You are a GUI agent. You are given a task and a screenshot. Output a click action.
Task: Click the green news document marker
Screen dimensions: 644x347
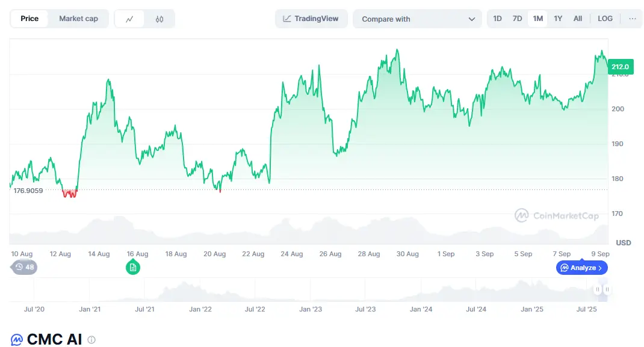tap(133, 268)
